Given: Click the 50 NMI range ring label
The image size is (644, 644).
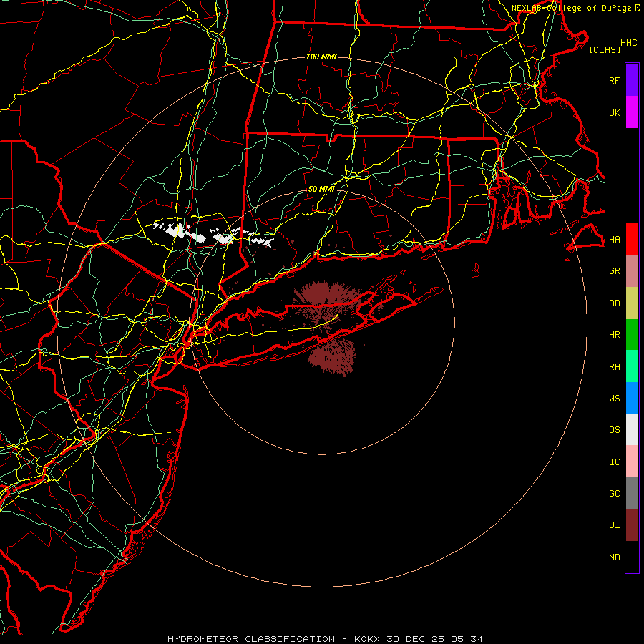Looking at the screenshot, I should point(321,189).
